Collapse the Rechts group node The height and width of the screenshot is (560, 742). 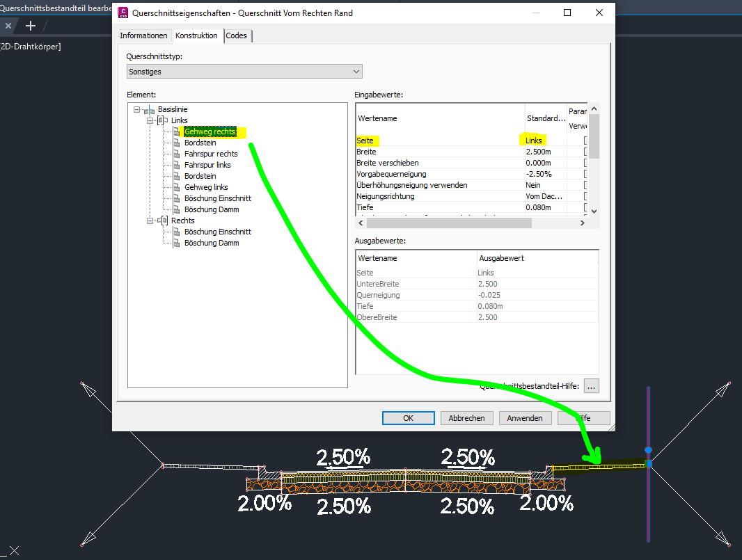[150, 221]
